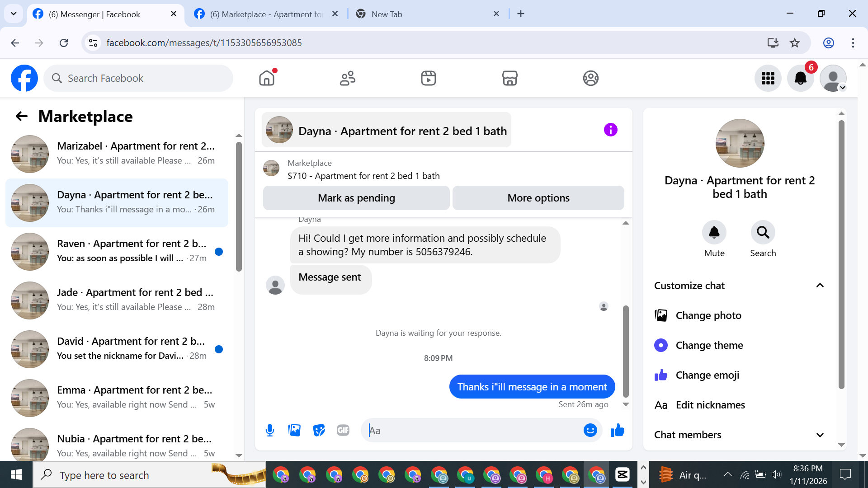The width and height of the screenshot is (868, 488).
Task: Record a voice clip with microphone icon
Action: click(270, 430)
